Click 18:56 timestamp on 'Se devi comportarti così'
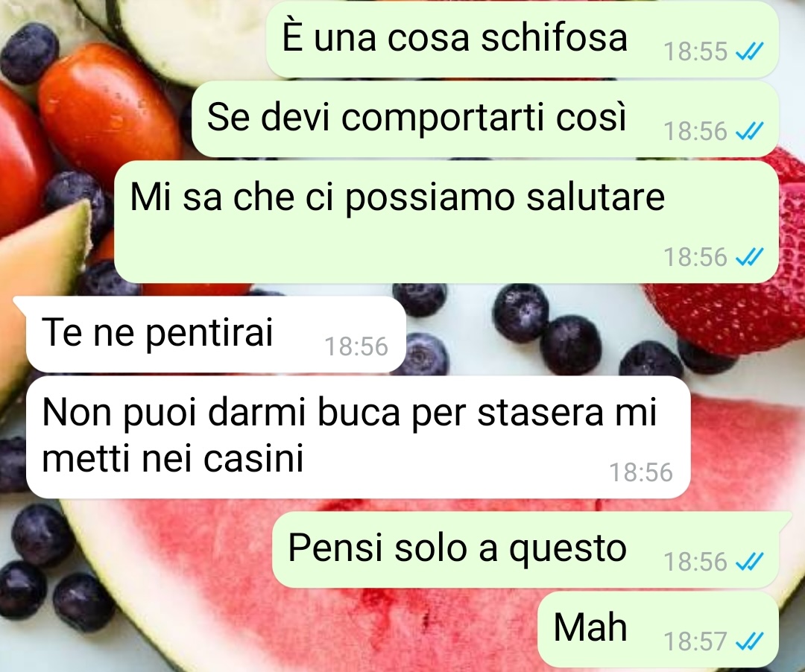Screen dimensions: 805x672 [695, 131]
